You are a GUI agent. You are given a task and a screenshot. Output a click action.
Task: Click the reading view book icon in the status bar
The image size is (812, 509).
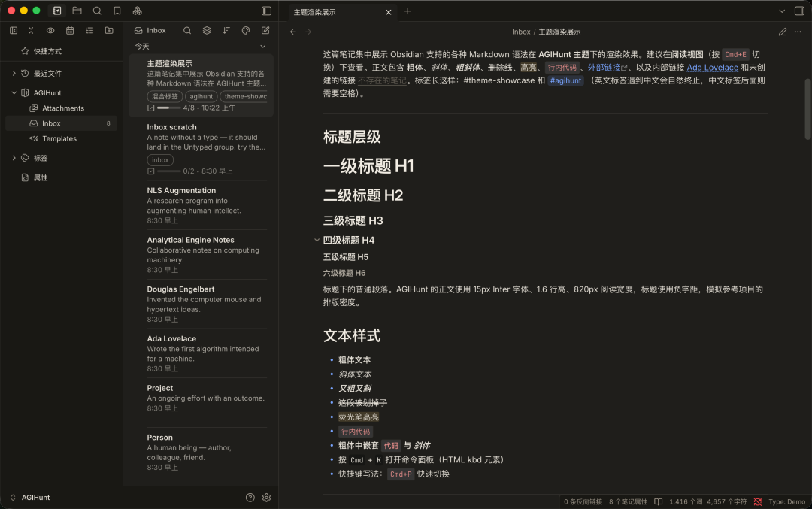point(658,501)
